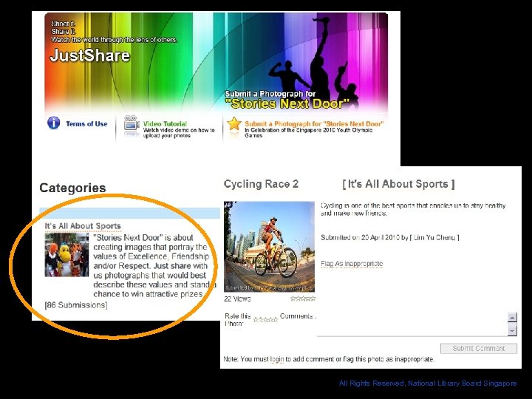Click the blue info icon beside Terms of Use
The width and height of the screenshot is (532, 399).
pyautogui.click(x=54, y=123)
